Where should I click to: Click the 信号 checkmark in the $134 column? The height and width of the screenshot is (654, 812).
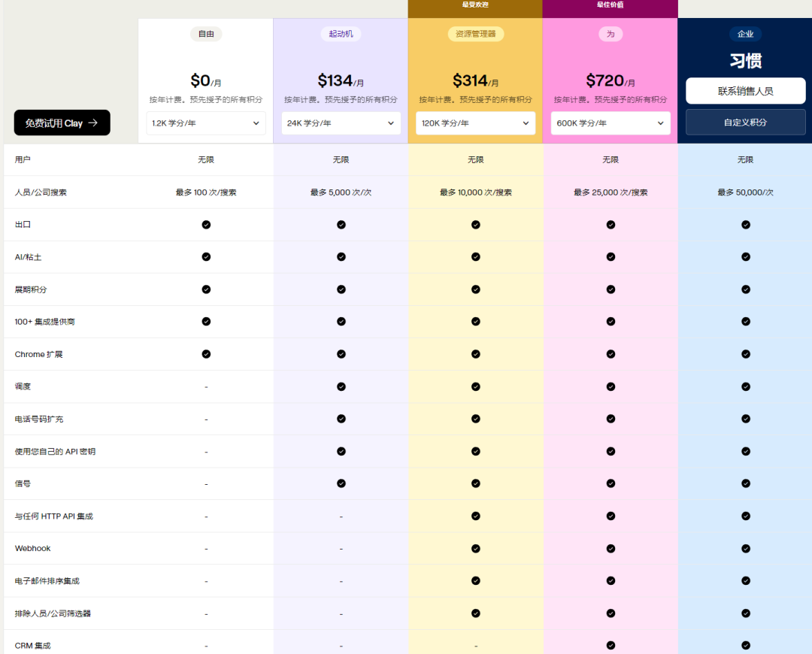pyautogui.click(x=341, y=483)
